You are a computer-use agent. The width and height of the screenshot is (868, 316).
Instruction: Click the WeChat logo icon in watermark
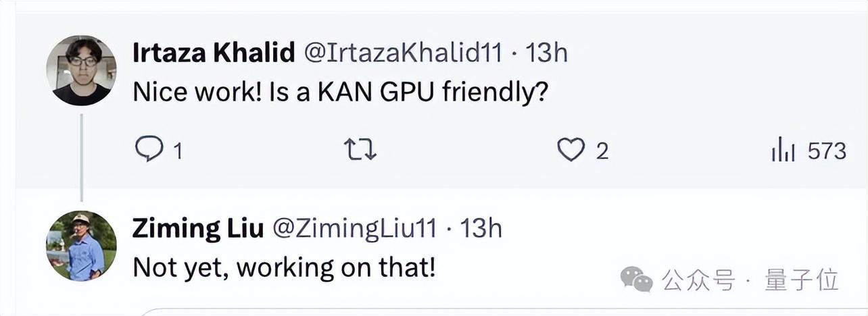(637, 279)
